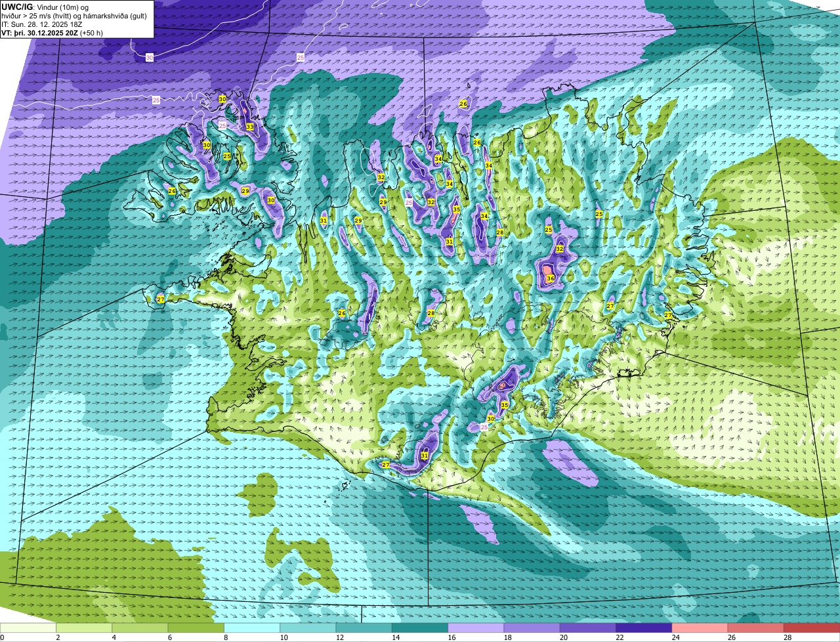This screenshot has width=840, height=642.
Task: Click the white contour label 30
Action: 150,58
